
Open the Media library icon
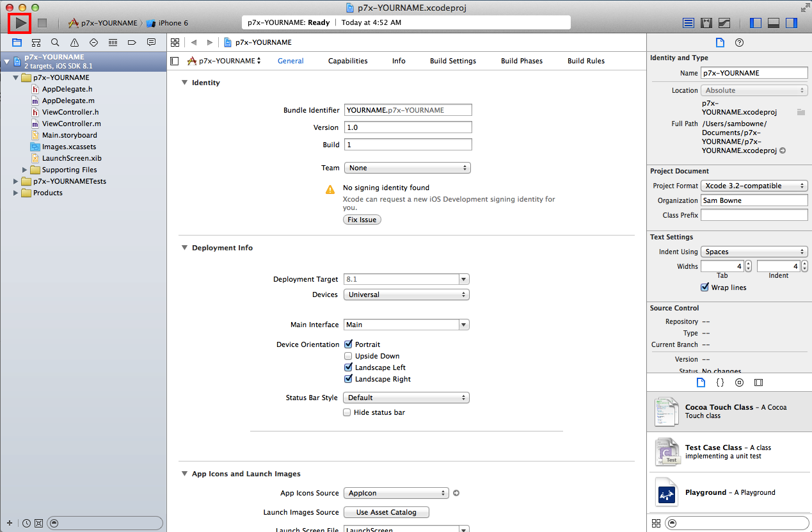(x=758, y=382)
